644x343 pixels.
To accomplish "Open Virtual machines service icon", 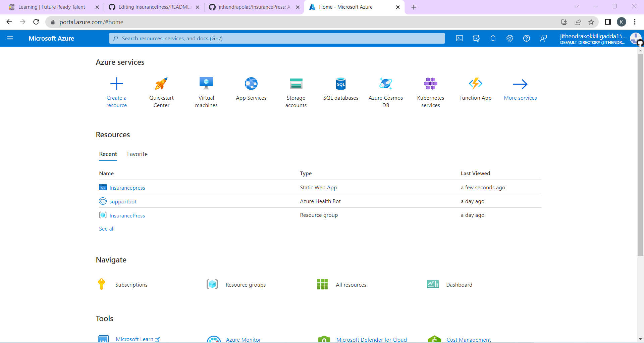I will click(206, 84).
